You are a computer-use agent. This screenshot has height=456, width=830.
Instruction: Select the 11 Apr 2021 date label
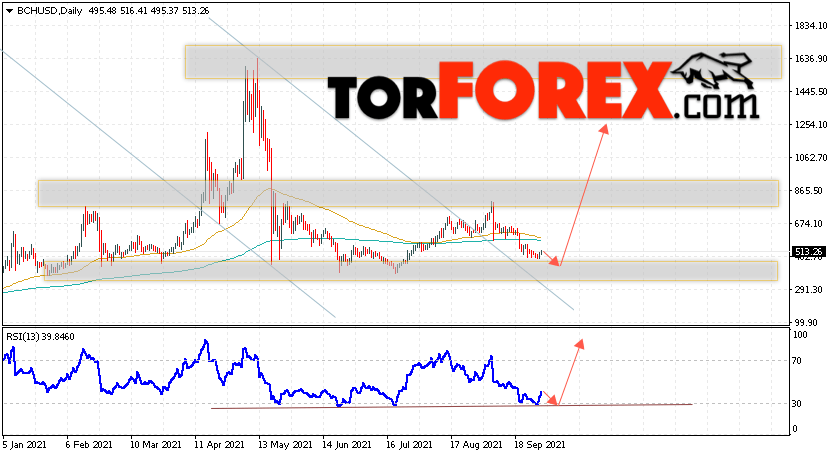click(x=219, y=445)
